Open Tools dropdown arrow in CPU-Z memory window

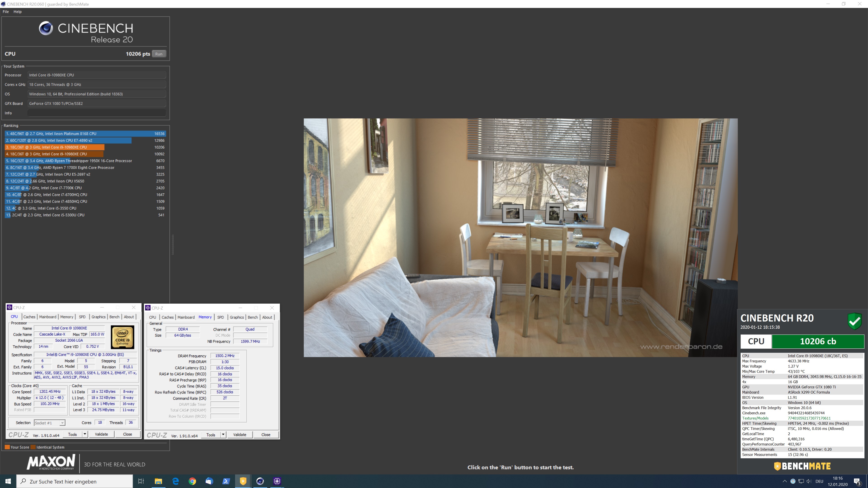223,434
